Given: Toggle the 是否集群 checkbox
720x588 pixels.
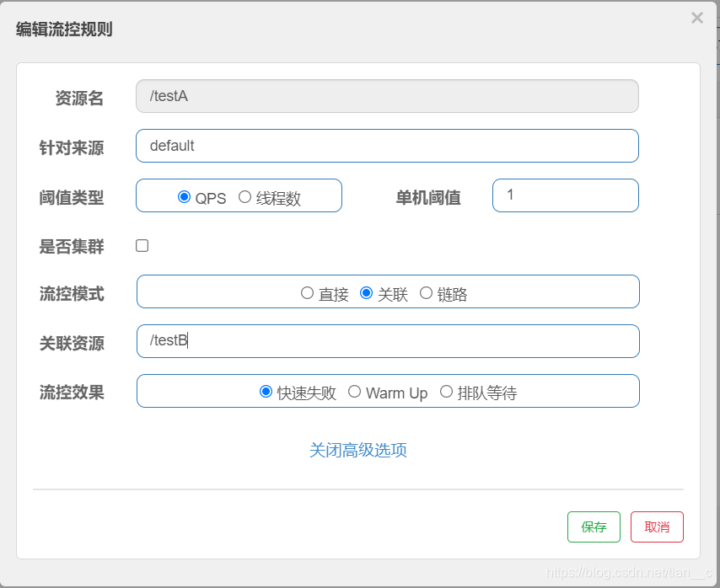Looking at the screenshot, I should click(142, 246).
